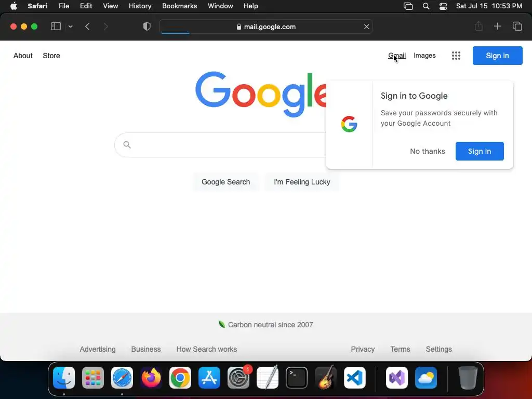
Task: Open Terminal from the Dock
Action: [x=297, y=378]
